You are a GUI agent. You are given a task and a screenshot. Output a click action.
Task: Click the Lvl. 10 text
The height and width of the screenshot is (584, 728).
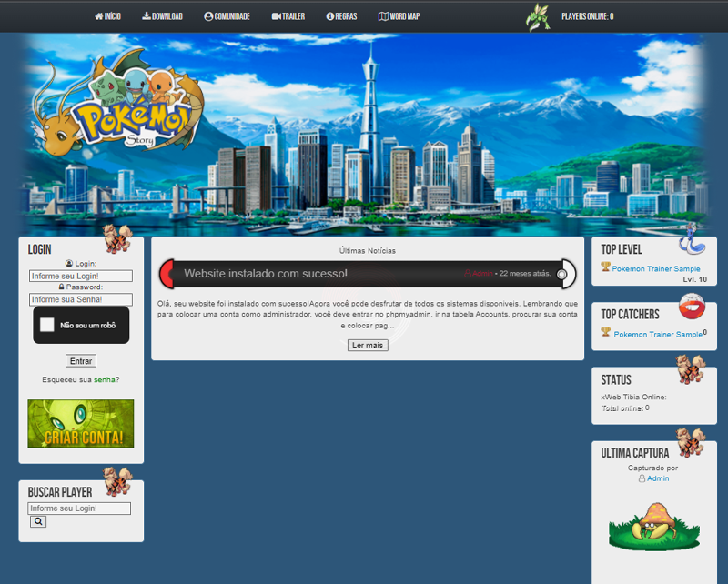click(x=695, y=279)
